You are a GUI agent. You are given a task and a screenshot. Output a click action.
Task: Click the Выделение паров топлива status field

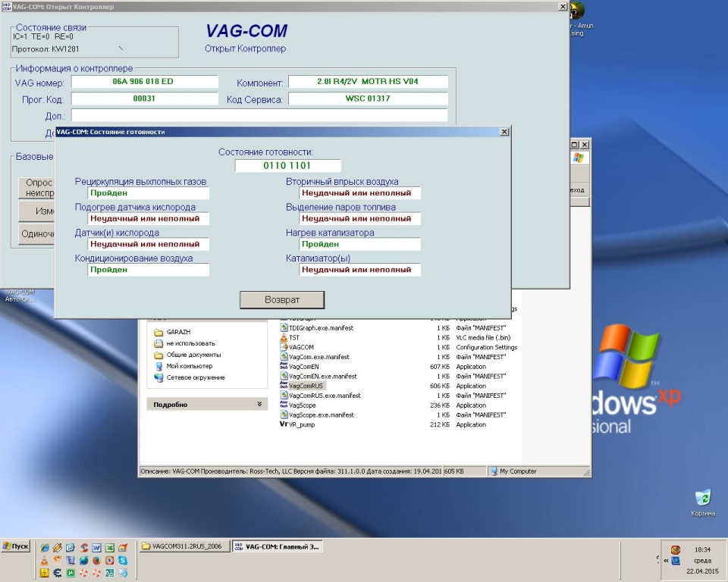359,218
